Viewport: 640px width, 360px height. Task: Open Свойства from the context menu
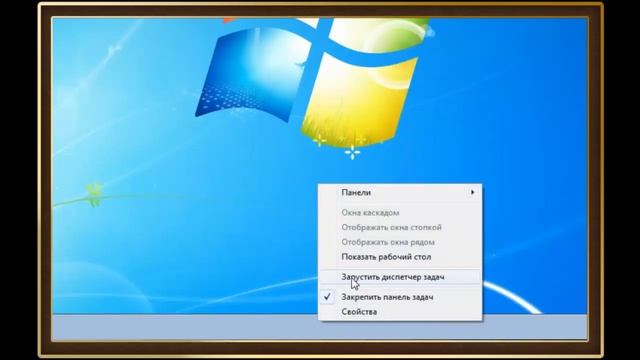point(400,312)
